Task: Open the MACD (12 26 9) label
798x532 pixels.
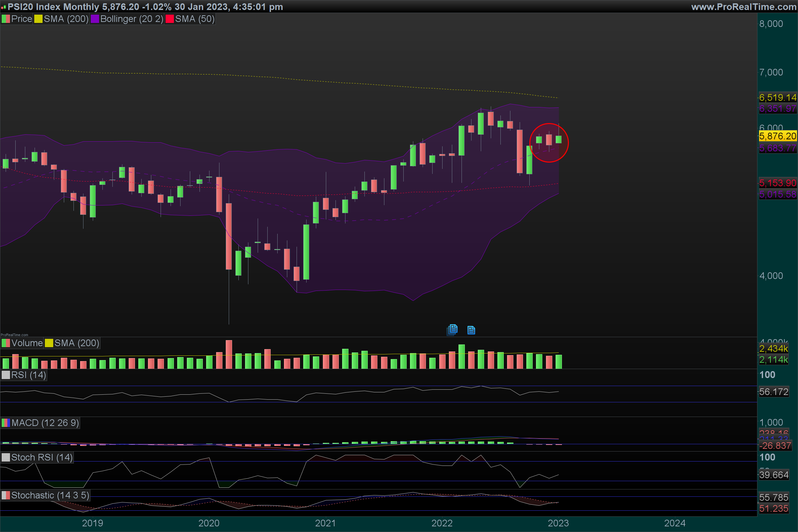Action: pyautogui.click(x=45, y=423)
